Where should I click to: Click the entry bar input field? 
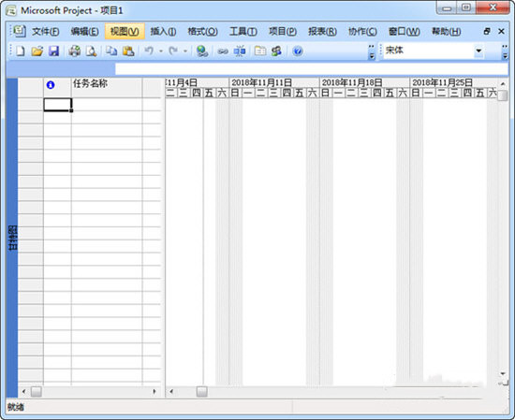[x=312, y=69]
